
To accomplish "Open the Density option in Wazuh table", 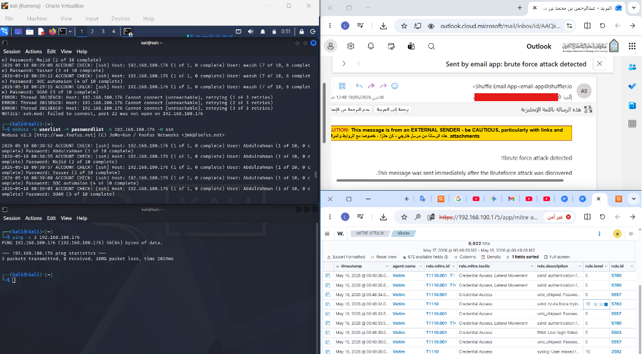I will coord(491,257).
